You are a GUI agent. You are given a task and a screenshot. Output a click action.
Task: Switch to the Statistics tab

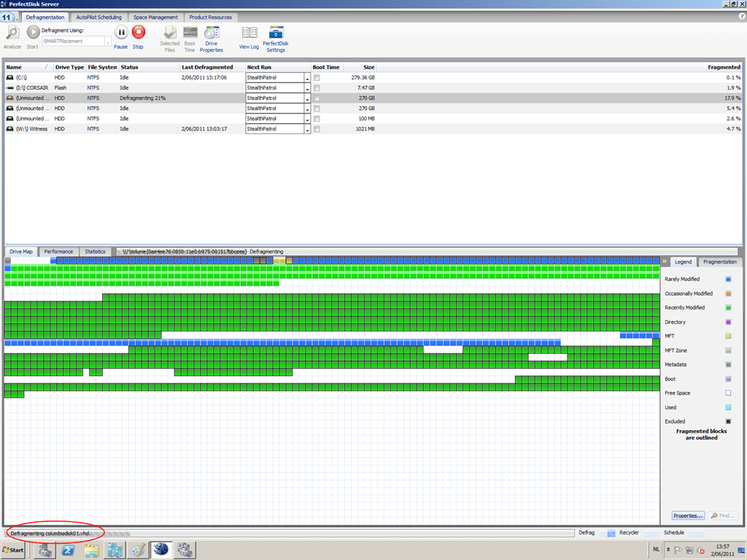[x=95, y=252]
